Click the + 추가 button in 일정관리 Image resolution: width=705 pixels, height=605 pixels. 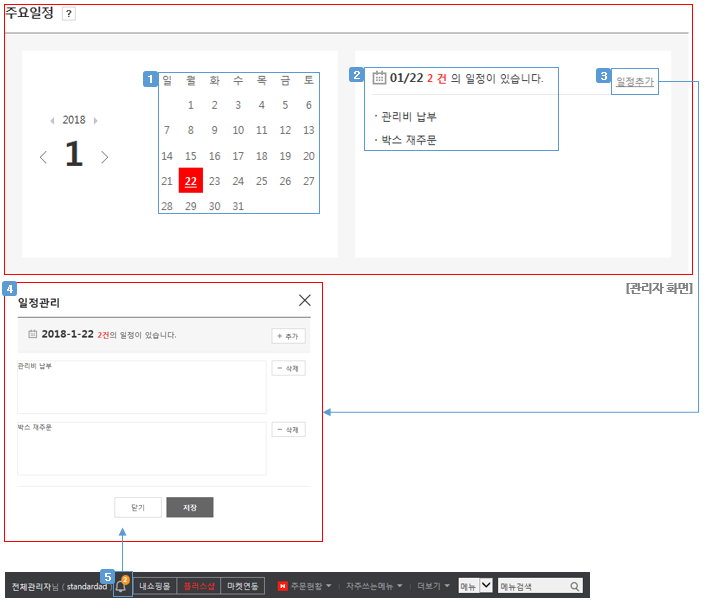click(x=288, y=336)
